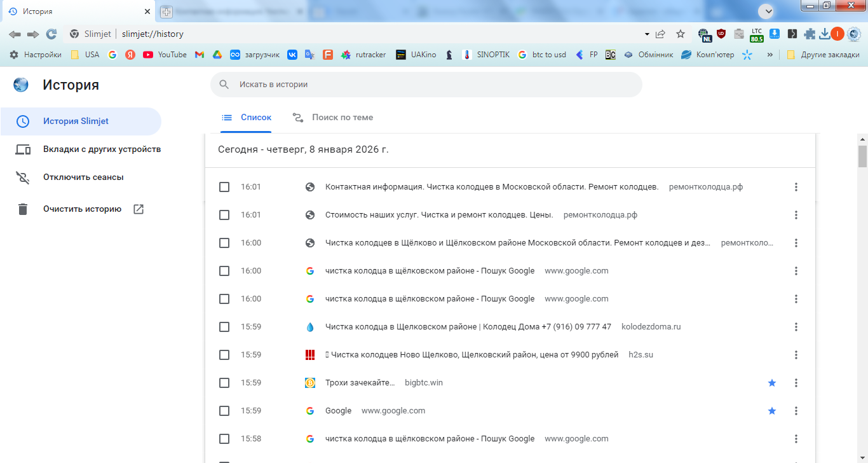Show the downloads tray icon

[825, 34]
